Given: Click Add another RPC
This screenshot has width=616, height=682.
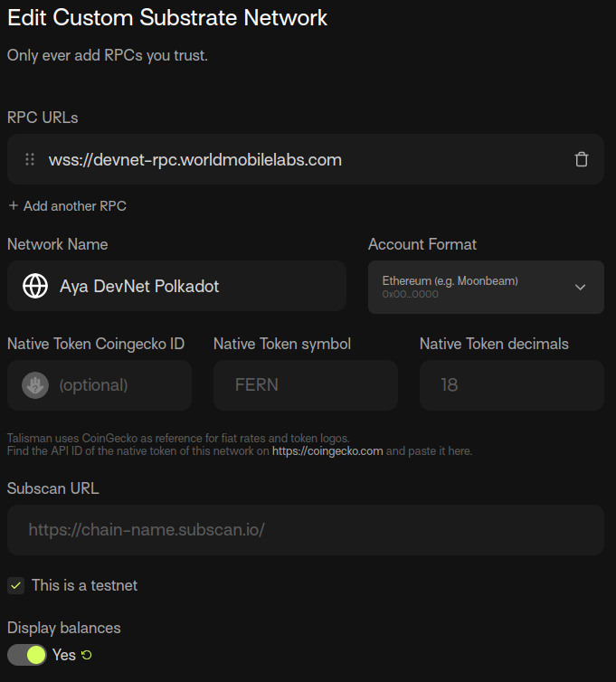Looking at the screenshot, I should [74, 205].
